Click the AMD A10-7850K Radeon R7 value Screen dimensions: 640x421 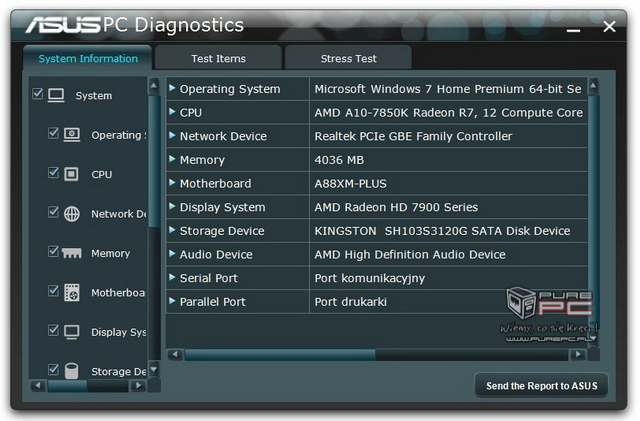click(x=448, y=112)
